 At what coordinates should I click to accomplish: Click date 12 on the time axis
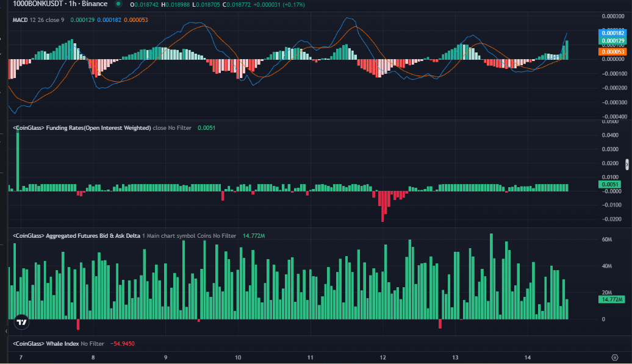(383, 357)
